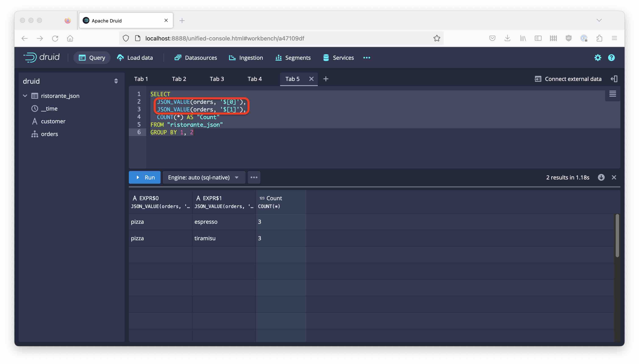Click the download results icon

(x=601, y=177)
